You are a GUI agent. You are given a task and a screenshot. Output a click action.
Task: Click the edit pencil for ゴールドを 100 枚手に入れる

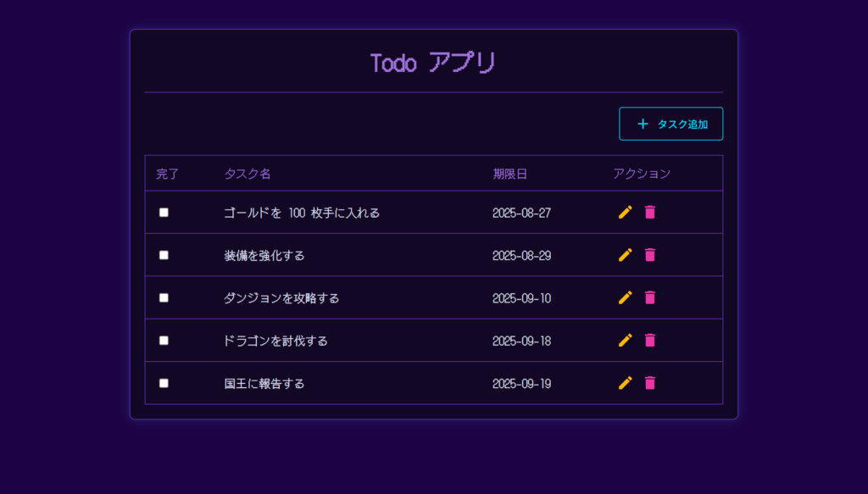tap(626, 213)
